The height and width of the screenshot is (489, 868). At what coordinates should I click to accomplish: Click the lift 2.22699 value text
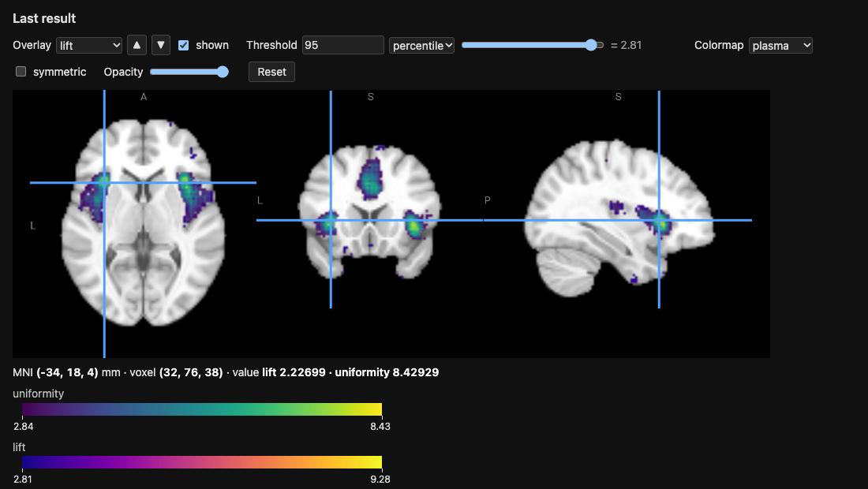pos(294,372)
